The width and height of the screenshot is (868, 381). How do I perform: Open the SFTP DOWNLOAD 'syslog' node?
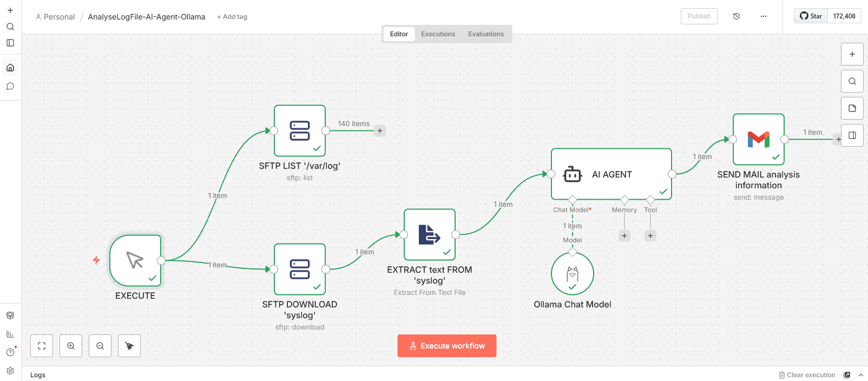(299, 269)
